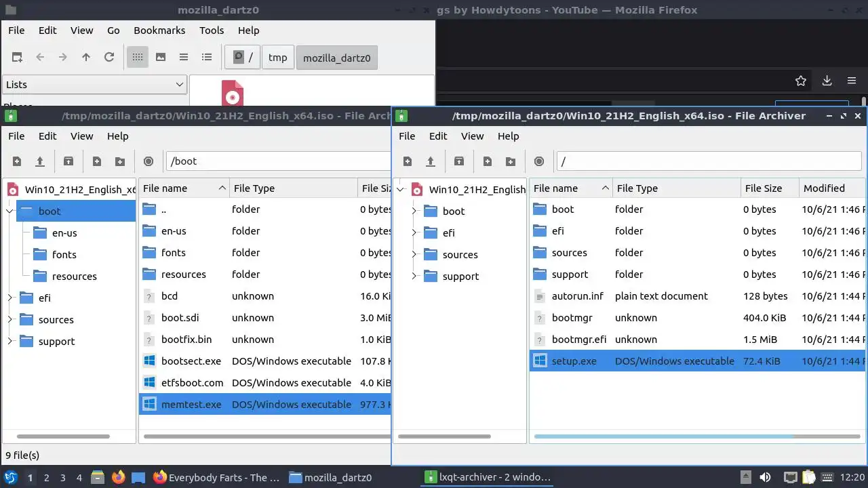
Task: Sort by Modified column in right archiver
Action: pyautogui.click(x=833, y=188)
